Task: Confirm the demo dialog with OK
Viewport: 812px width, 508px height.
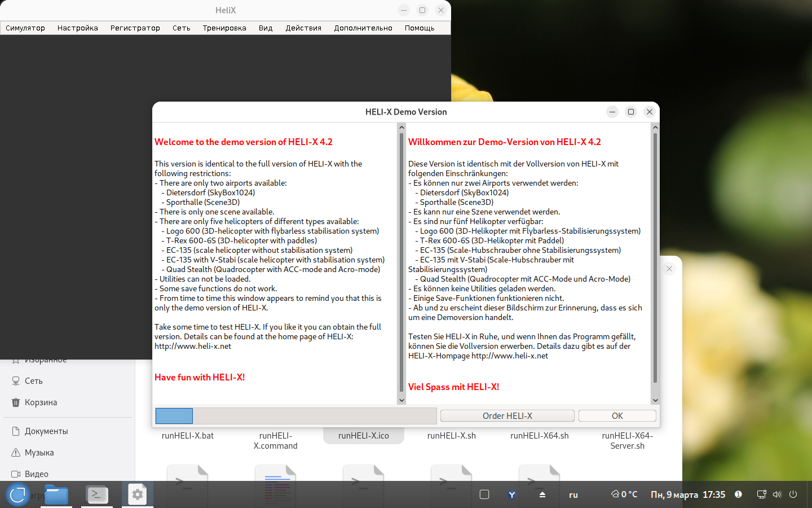Action: (x=617, y=416)
